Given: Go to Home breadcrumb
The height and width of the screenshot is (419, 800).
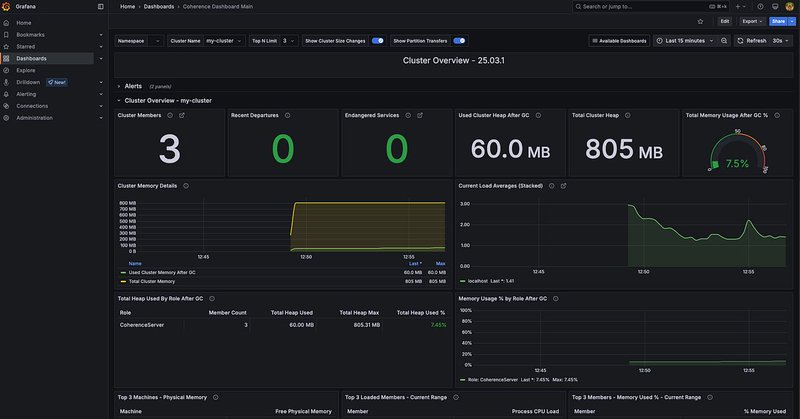Looking at the screenshot, I should [128, 7].
